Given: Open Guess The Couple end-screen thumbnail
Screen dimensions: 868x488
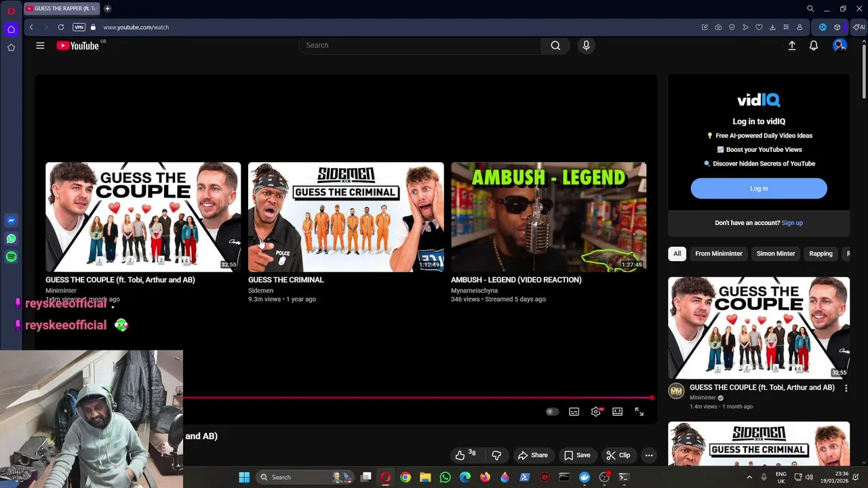Looking at the screenshot, I should (x=143, y=216).
